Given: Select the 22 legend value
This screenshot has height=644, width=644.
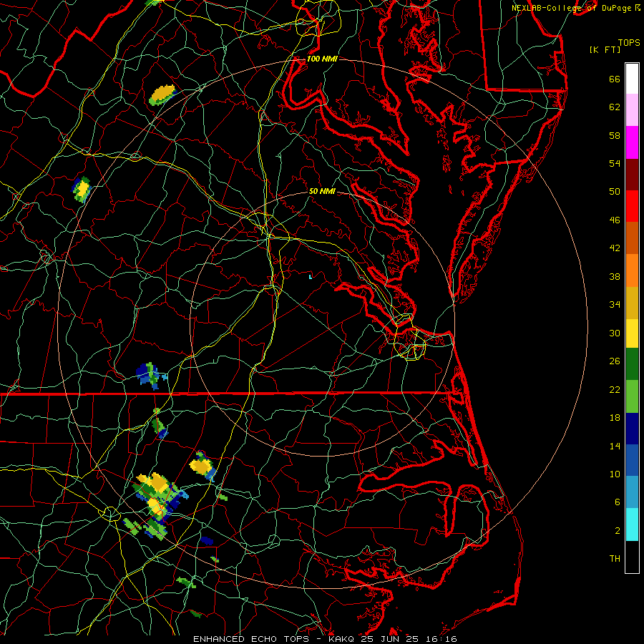Looking at the screenshot, I should 615,389.
